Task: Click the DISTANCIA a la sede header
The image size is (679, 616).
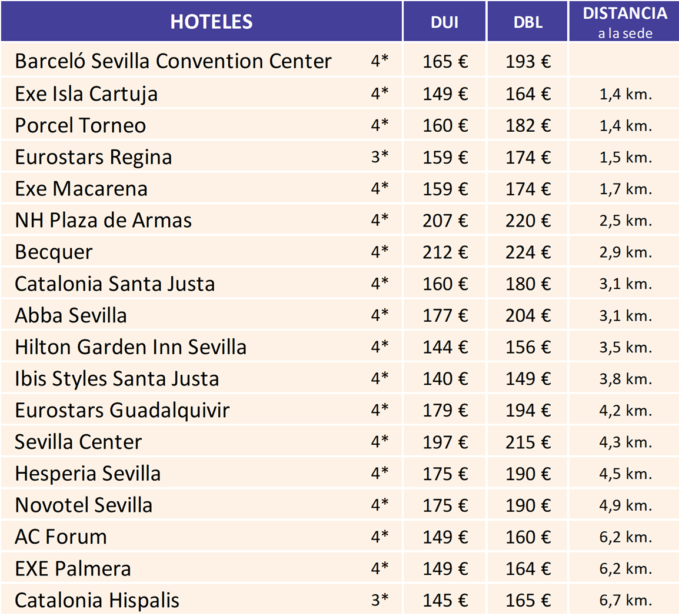Action: tap(625, 22)
